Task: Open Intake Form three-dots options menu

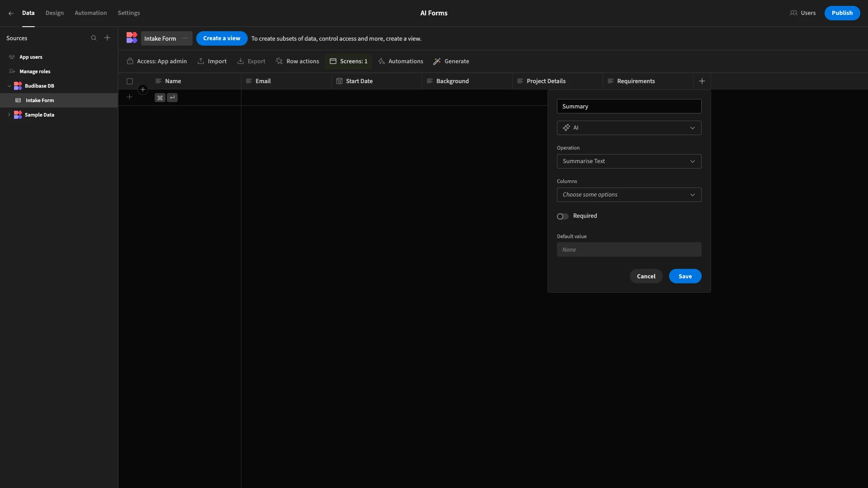Action: point(185,38)
